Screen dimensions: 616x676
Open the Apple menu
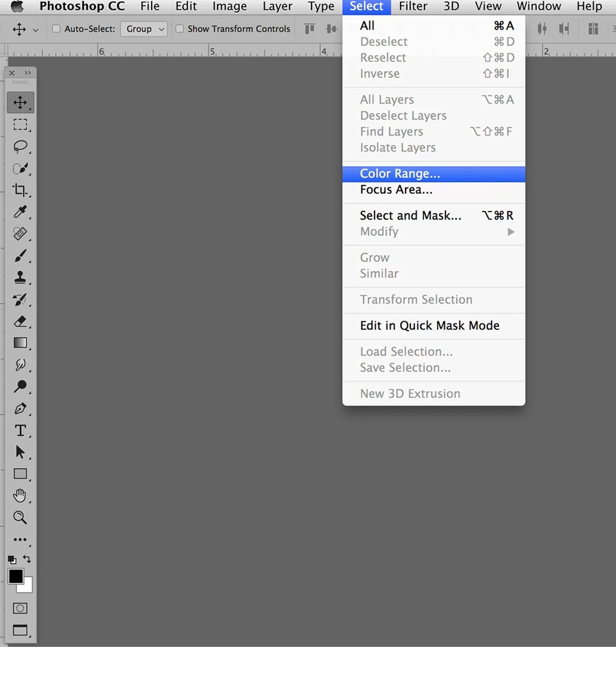coord(17,6)
